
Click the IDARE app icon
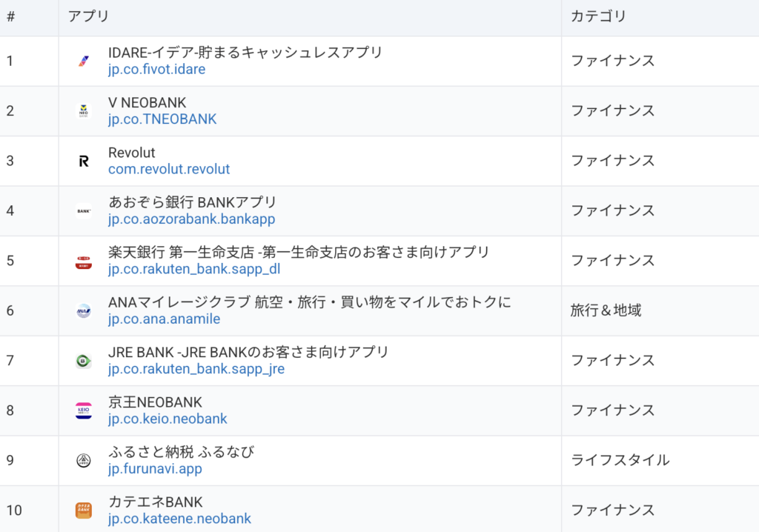(x=84, y=61)
